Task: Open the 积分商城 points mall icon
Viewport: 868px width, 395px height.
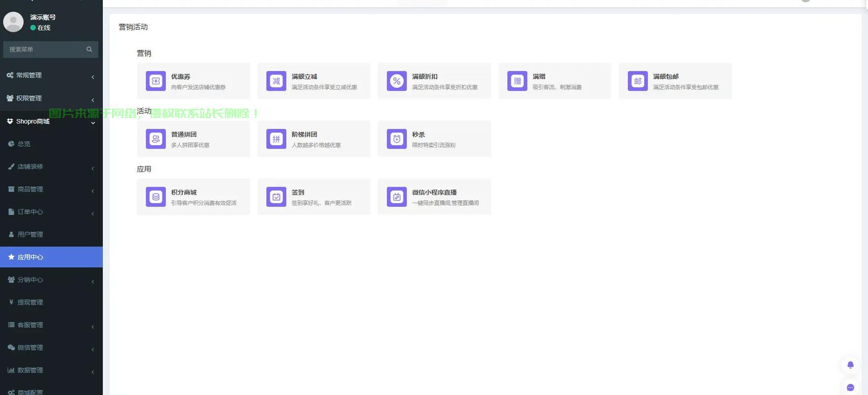Action: point(156,197)
